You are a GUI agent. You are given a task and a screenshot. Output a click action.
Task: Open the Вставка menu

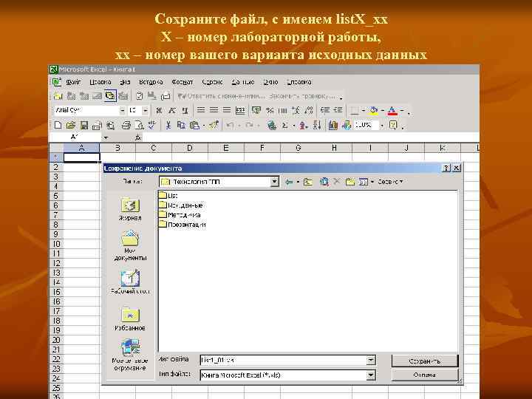(x=151, y=82)
